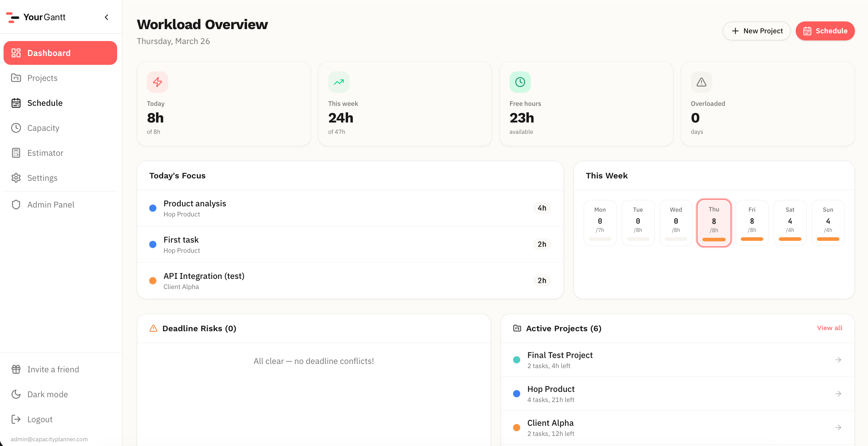Click the Admin Panel shield icon
The width and height of the screenshot is (868, 446).
[x=16, y=205]
